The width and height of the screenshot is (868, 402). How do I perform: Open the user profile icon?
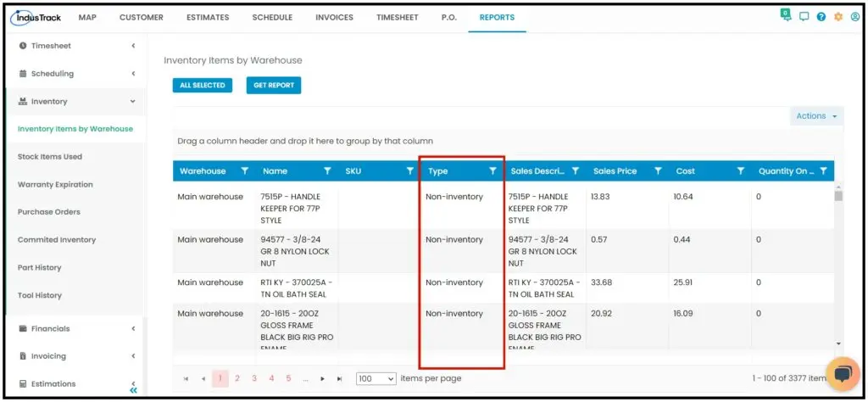(x=854, y=17)
